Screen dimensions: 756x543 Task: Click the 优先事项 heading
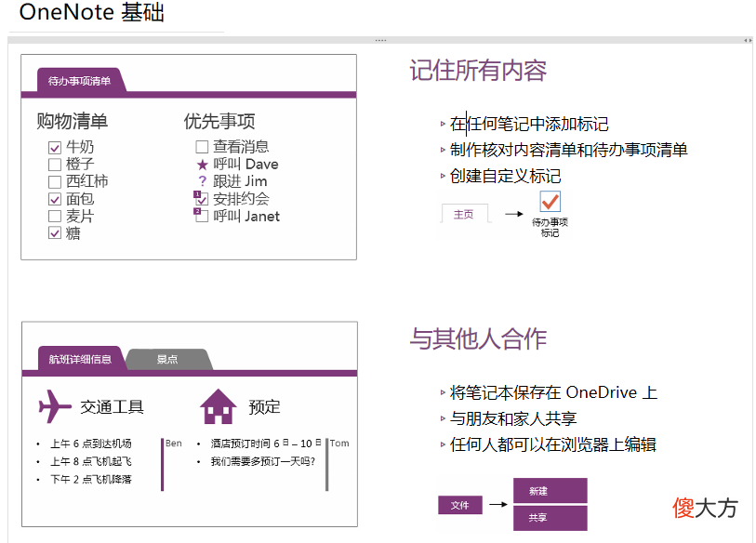click(x=219, y=121)
